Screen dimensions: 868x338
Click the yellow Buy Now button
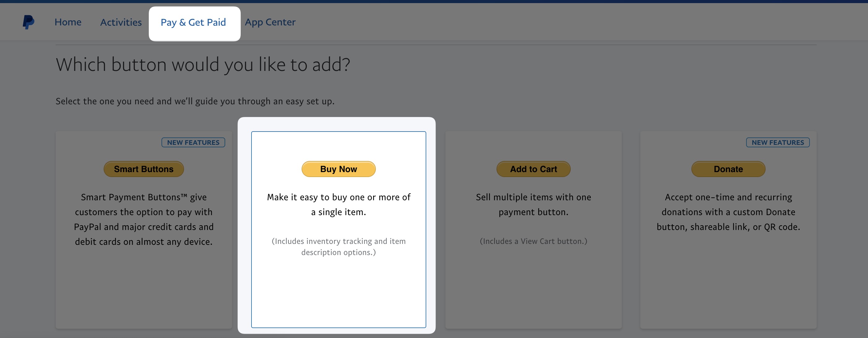(x=338, y=169)
